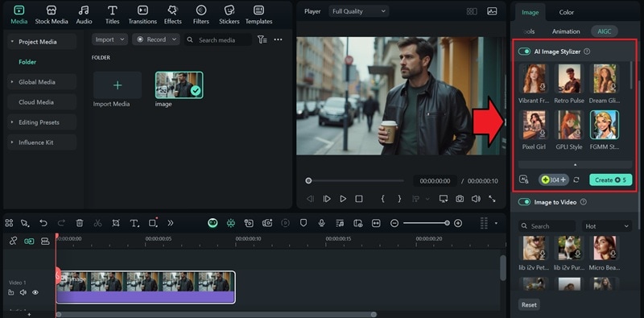
Task: Collapse the stylizer list with the up arrow
Action: (x=575, y=165)
